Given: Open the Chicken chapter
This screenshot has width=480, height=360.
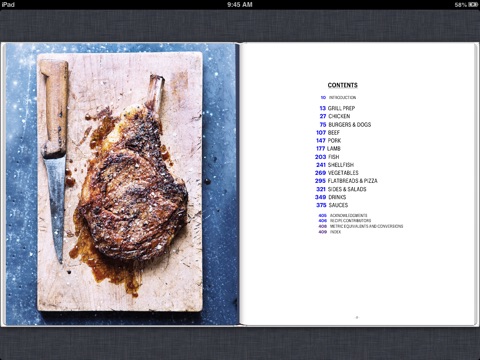Looking at the screenshot, I should point(335,116).
